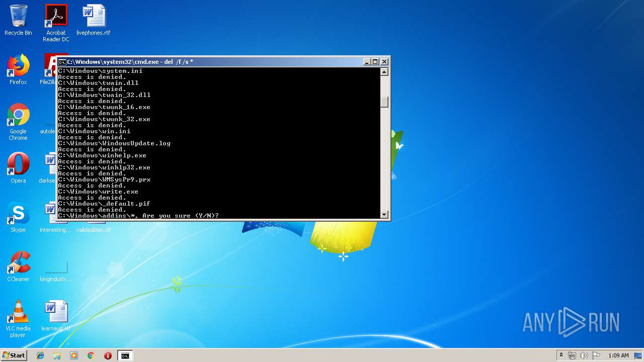The image size is (644, 362).
Task: Open Skype desktop shortcut
Action: pos(18,217)
